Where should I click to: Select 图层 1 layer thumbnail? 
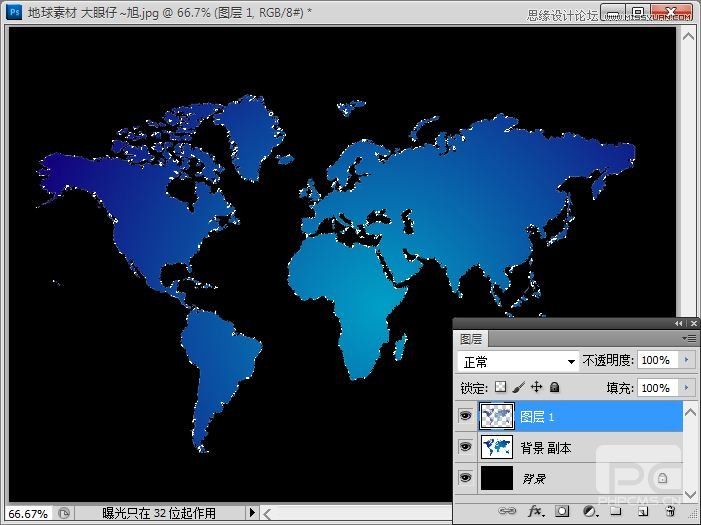point(497,416)
